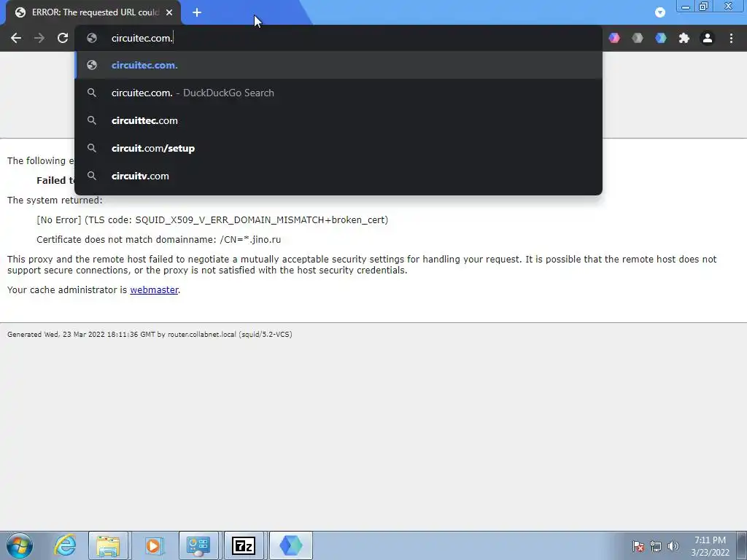Screen dimensions: 747x560
Task: Pick the circuitv.com search suggestion
Action: point(338,176)
